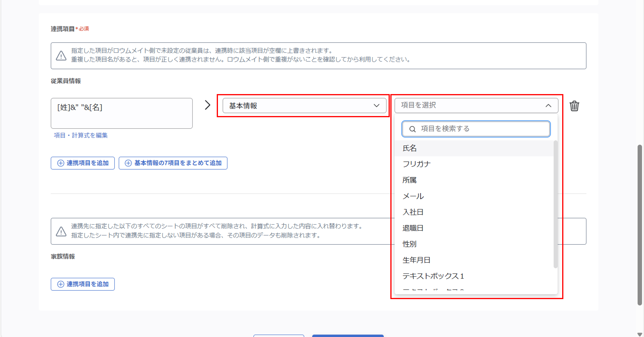Click the right arrow chevron icon
The image size is (644, 337).
coord(208,105)
